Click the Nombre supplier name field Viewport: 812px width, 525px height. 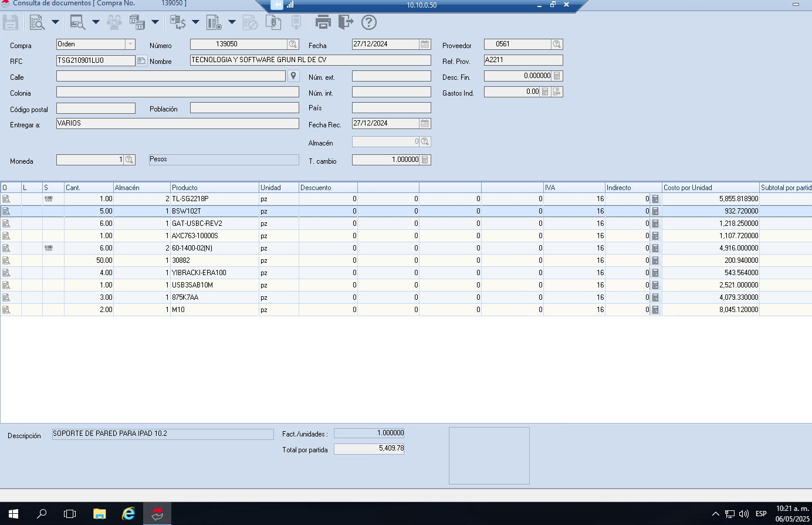310,60
